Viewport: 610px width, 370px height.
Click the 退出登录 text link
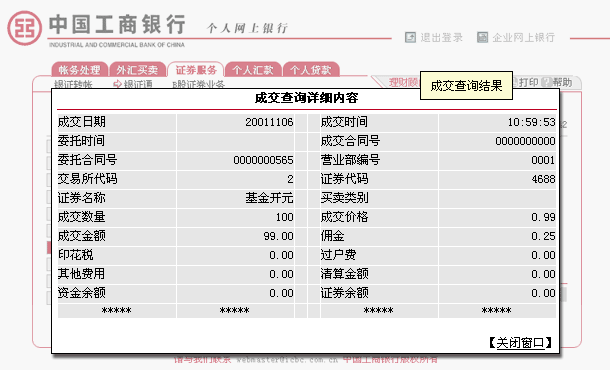click(x=441, y=38)
